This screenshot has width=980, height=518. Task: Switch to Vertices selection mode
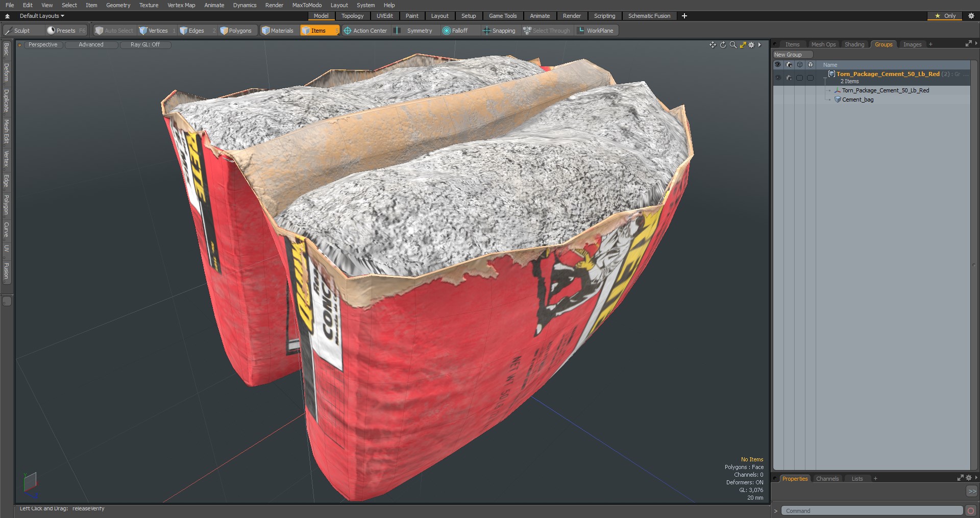[157, 31]
